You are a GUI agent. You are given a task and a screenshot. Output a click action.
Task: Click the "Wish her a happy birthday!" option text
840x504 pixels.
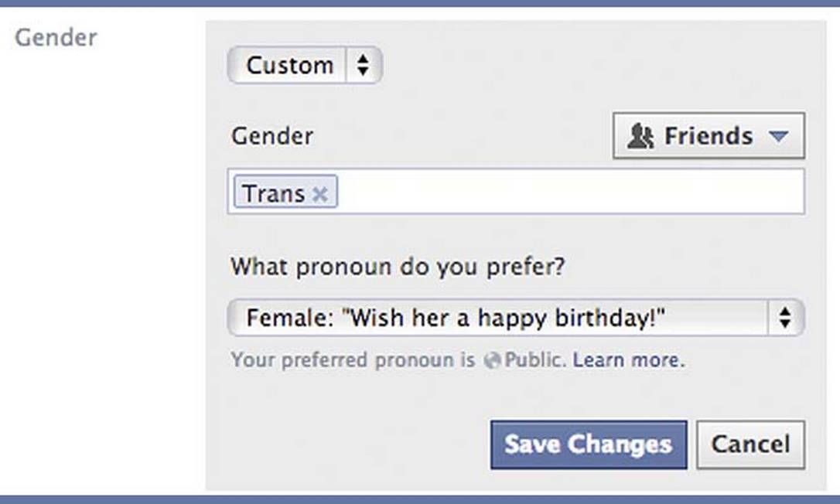(507, 318)
